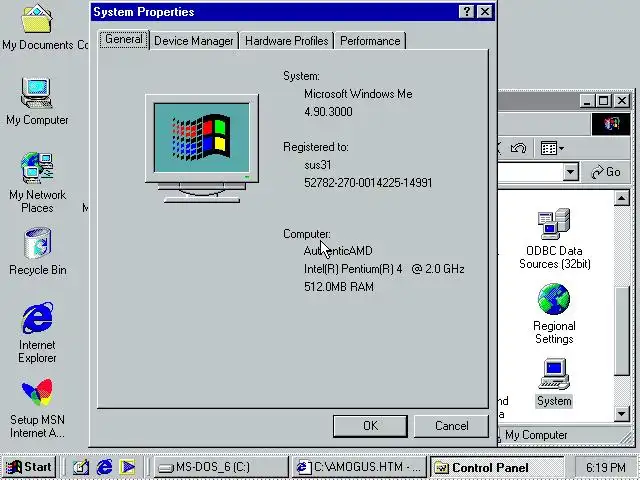Click product ID "52782-270-0014225-14991"

(x=368, y=182)
